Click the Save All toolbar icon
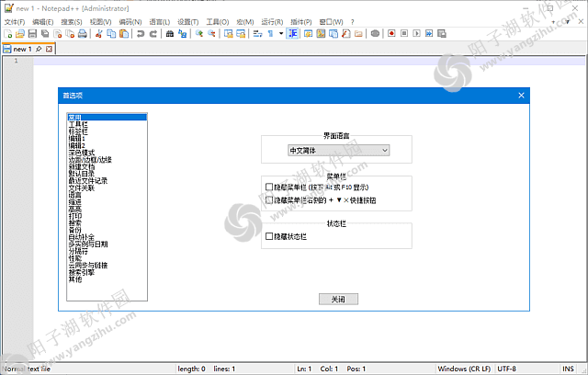Viewport: 588px width, 375px height. 45,34
